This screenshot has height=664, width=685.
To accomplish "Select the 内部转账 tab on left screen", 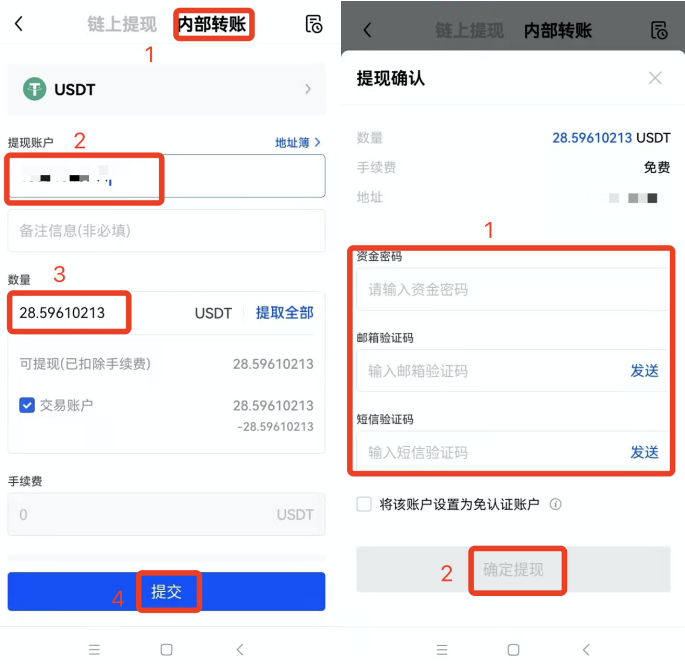I will tap(213, 25).
